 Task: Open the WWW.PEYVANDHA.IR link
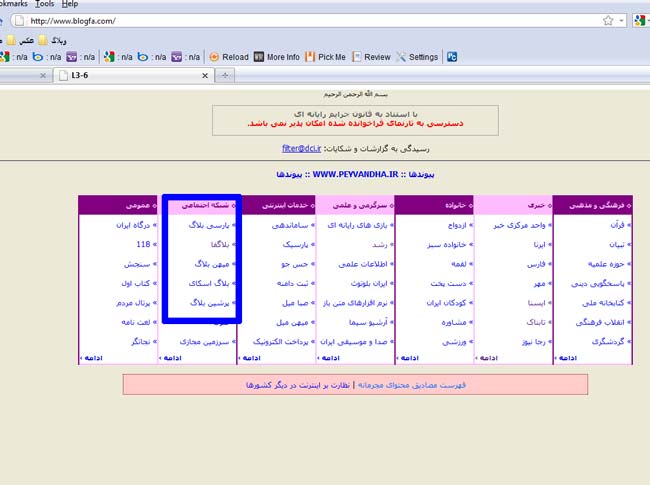[x=355, y=175]
